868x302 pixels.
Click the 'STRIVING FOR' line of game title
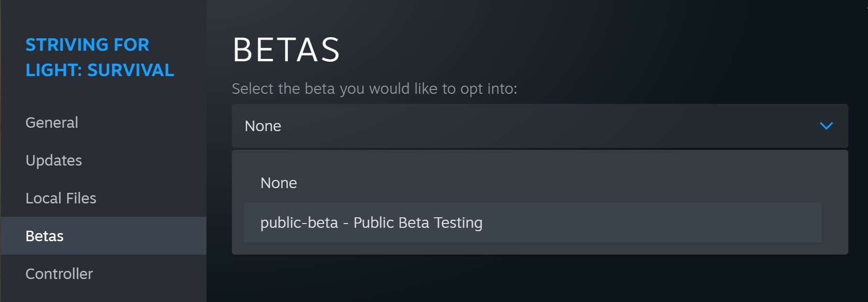pos(87,45)
